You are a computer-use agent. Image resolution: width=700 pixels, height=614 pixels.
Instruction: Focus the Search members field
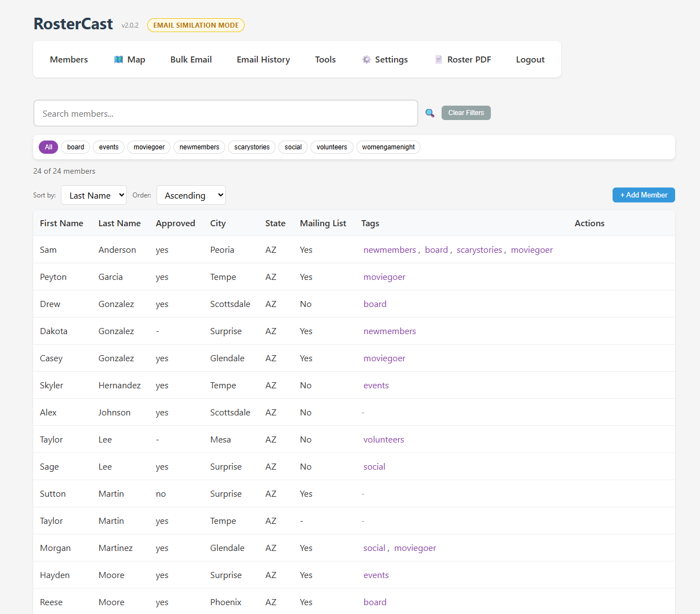[226, 113]
